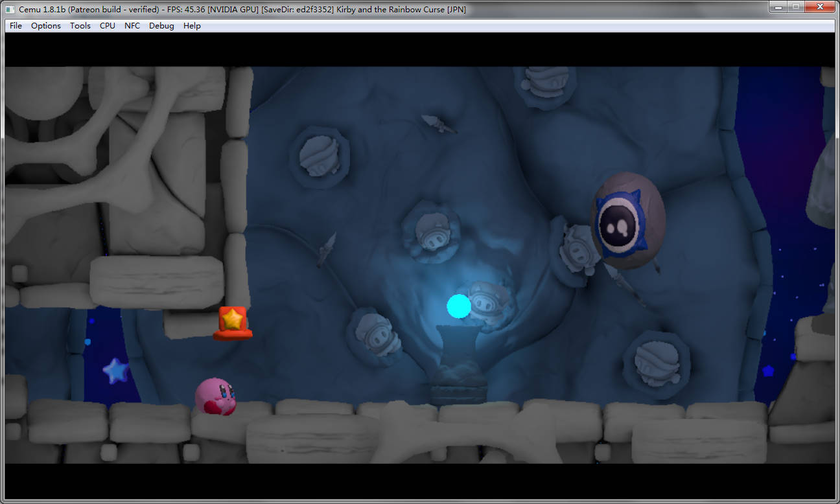840x504 pixels.
Task: Open the Tools menu
Action: coord(80,26)
